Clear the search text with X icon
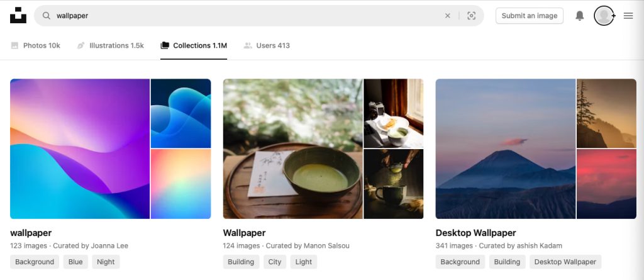This screenshot has height=280, width=644. [x=448, y=16]
